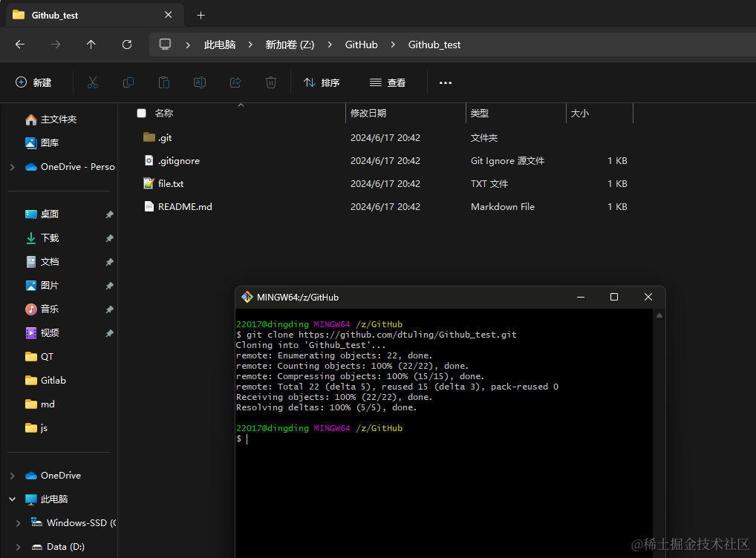Expand the chevron after 新加卷 (Z:) breadcrumb
This screenshot has width=756, height=558.
(330, 45)
